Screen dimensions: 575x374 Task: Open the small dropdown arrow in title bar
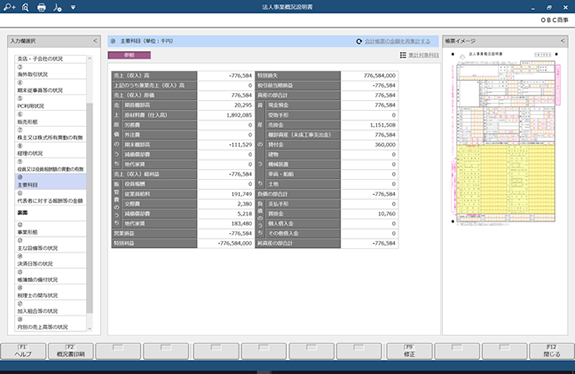pyautogui.click(x=73, y=7)
